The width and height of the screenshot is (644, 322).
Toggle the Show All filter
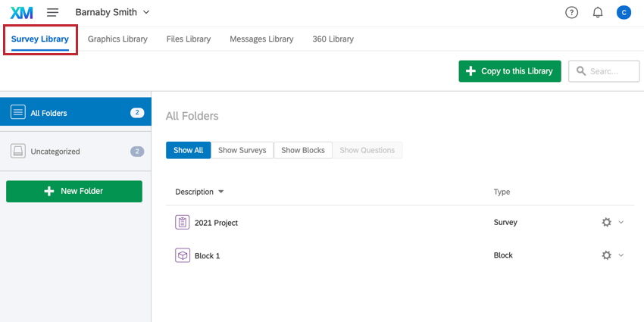188,150
